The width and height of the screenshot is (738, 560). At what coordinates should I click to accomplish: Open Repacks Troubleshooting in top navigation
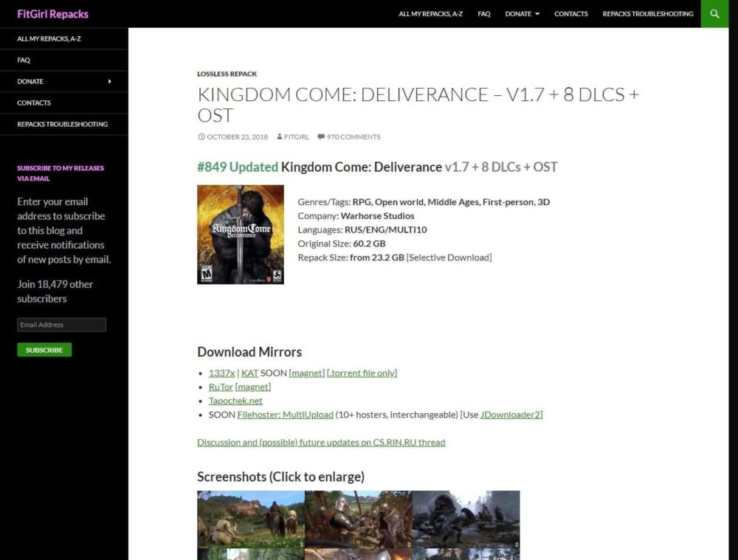coord(648,14)
